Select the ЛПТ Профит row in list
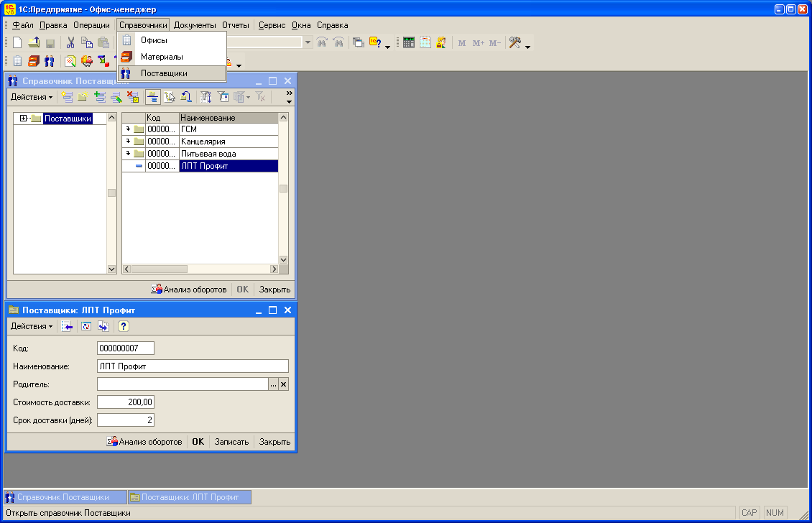 [200, 166]
